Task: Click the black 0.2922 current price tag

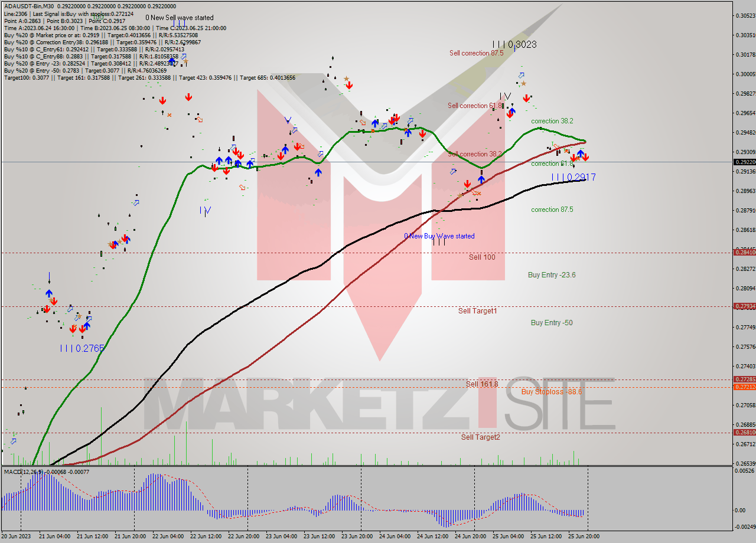Action: pos(744,162)
